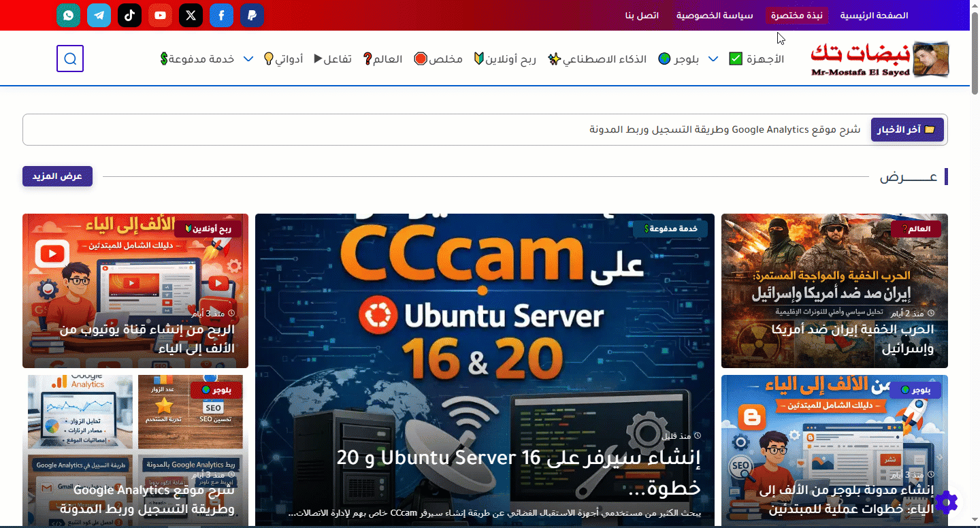Open اتصل بنا top link
This screenshot has width=980, height=528.
(x=642, y=15)
